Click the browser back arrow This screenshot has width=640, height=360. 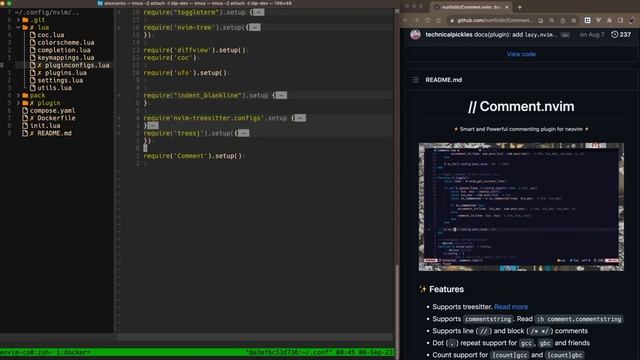pyautogui.click(x=405, y=20)
